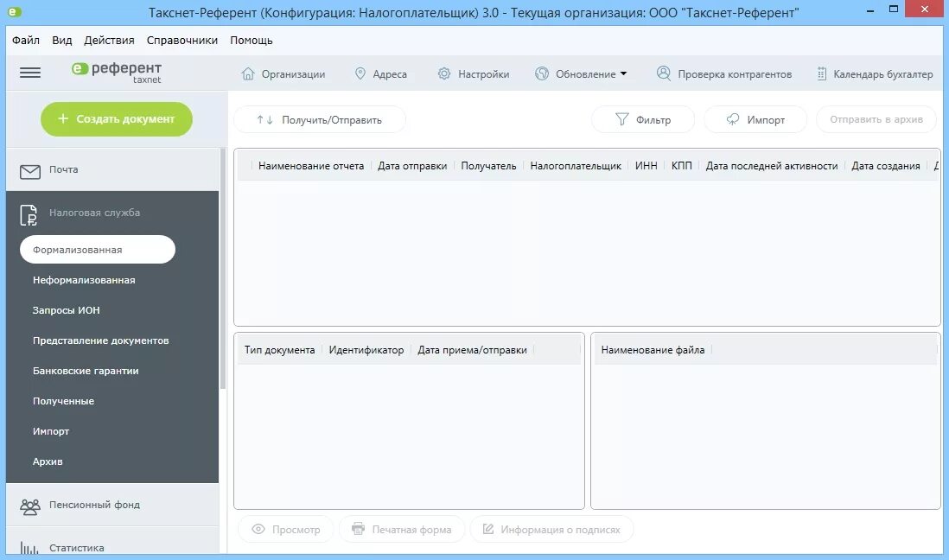Viewport: 949px width, 560px height.
Task: Click the calendar icon beside Календарь бухгалтера
Action: click(x=821, y=73)
